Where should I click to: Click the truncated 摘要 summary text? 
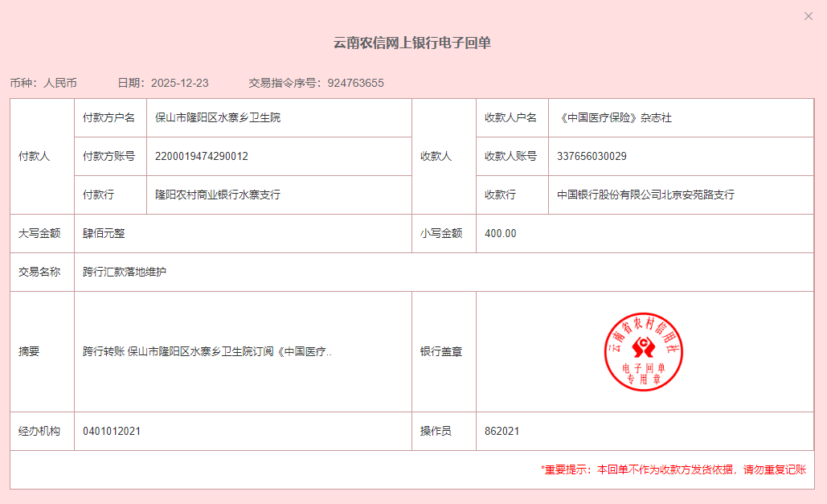click(x=207, y=352)
